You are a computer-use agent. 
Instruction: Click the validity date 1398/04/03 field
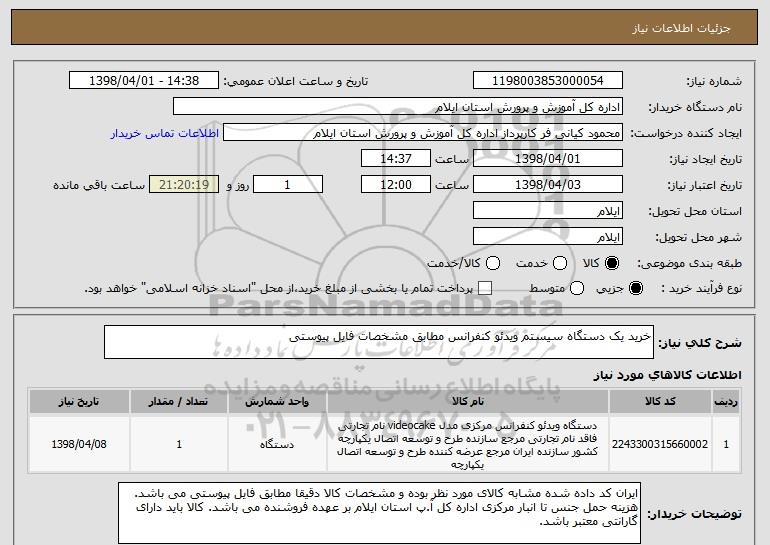point(548,185)
